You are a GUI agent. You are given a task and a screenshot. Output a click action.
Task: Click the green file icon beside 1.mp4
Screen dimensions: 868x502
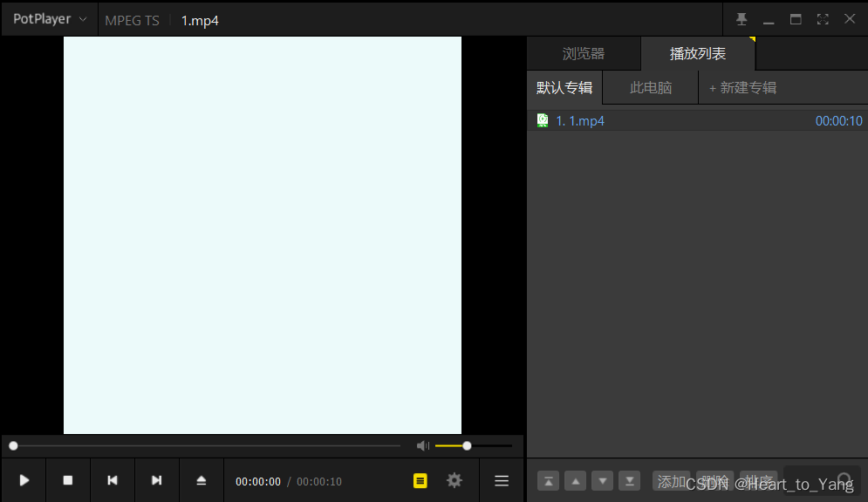click(543, 120)
